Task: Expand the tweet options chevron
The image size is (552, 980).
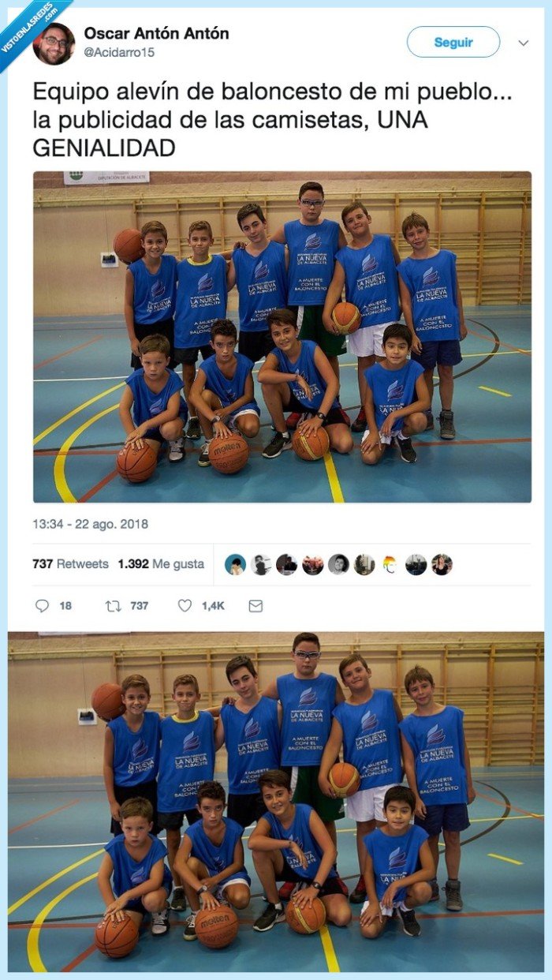Action: click(x=523, y=43)
